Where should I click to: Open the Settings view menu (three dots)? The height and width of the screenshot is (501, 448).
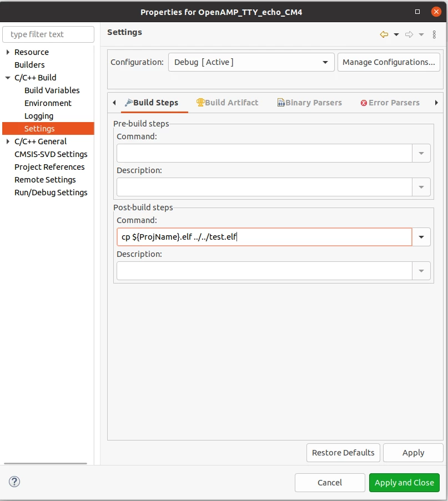click(434, 34)
